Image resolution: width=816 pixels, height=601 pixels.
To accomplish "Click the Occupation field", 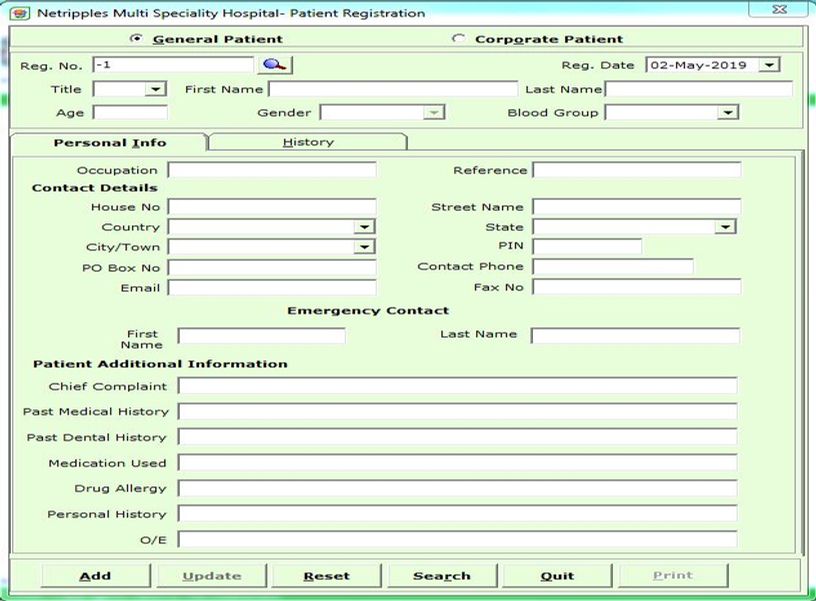I will pyautogui.click(x=272, y=170).
